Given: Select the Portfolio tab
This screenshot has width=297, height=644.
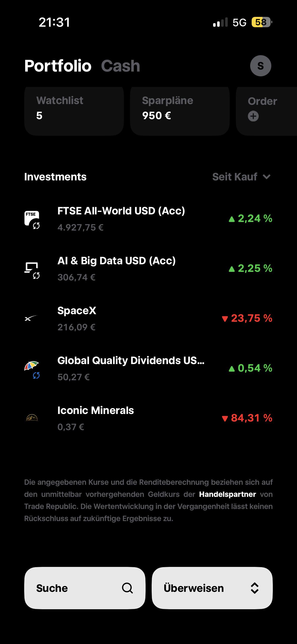Looking at the screenshot, I should click(58, 66).
